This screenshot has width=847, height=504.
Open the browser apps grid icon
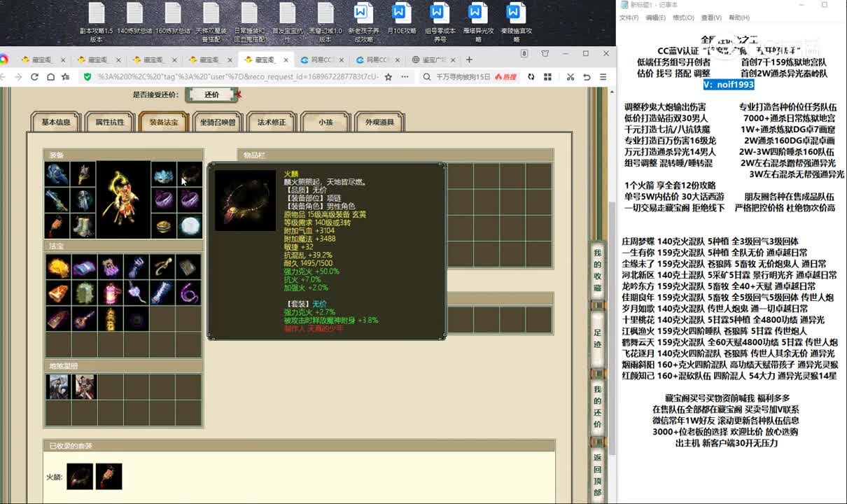tap(548, 77)
